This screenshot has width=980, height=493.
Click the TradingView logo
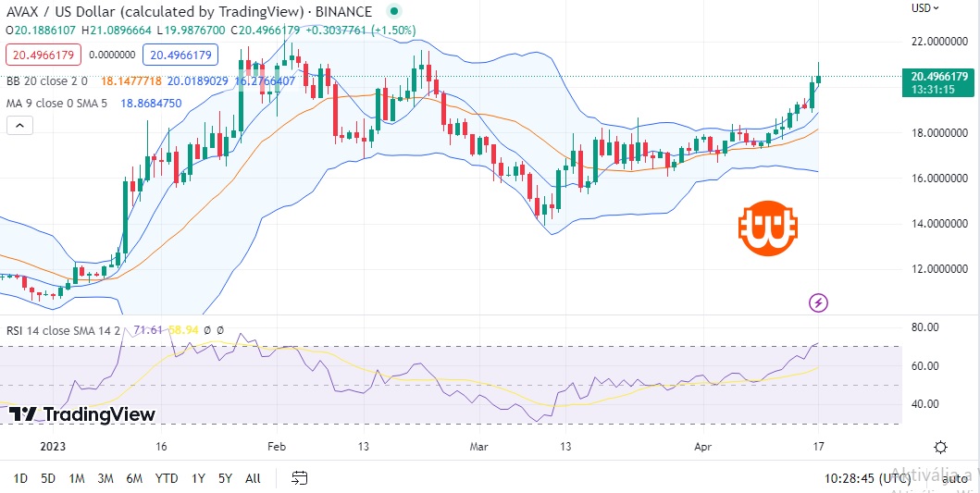pos(81,413)
